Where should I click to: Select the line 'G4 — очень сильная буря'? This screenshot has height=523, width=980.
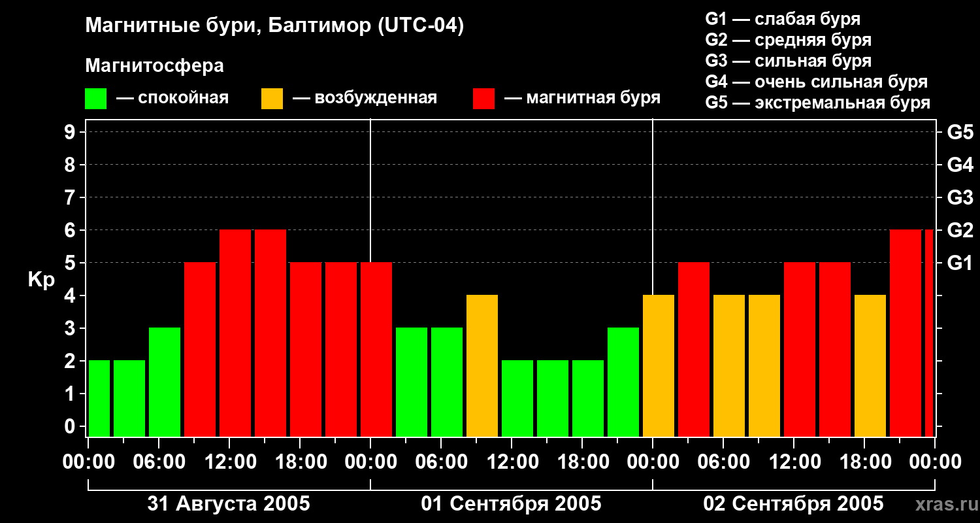[816, 82]
